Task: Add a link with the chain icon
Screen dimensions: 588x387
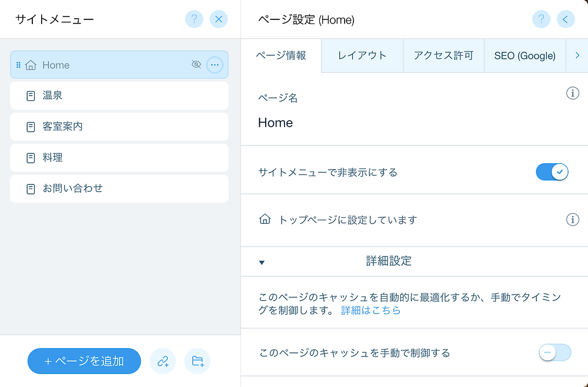Action: 162,361
